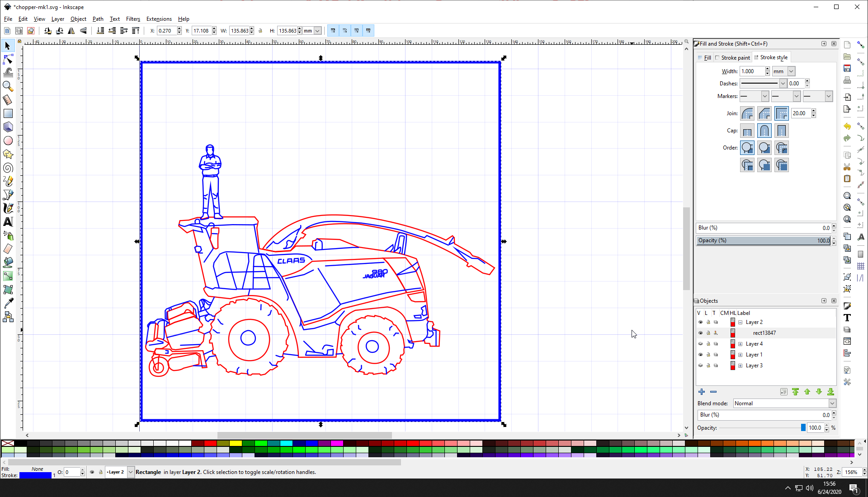Toggle lock on rect13847 row
This screenshot has height=497, width=868.
(x=708, y=333)
